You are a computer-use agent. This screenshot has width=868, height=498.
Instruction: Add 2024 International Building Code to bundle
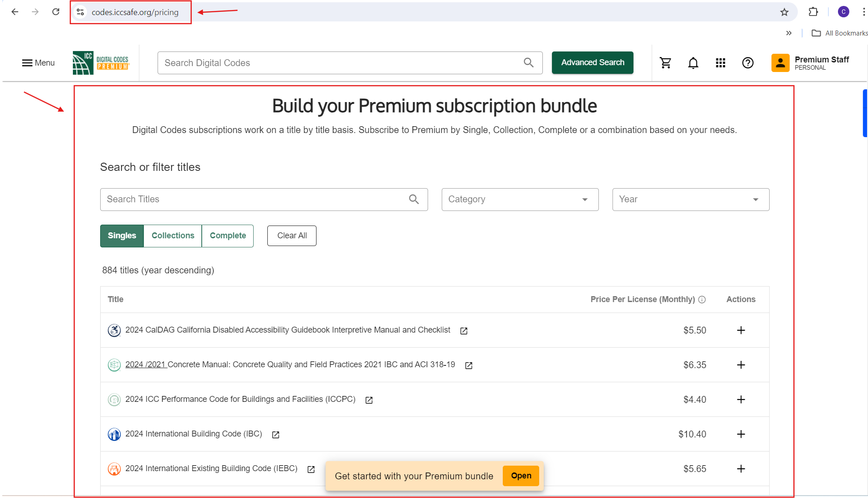click(741, 434)
